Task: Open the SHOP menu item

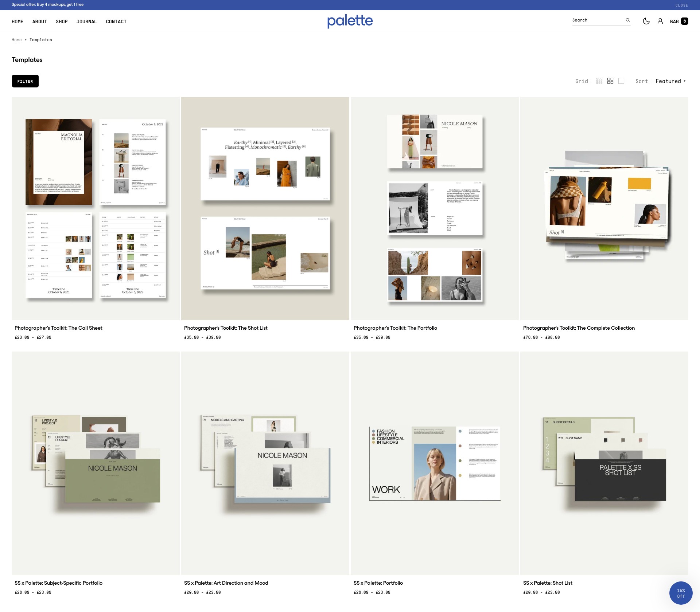Action: click(x=62, y=21)
